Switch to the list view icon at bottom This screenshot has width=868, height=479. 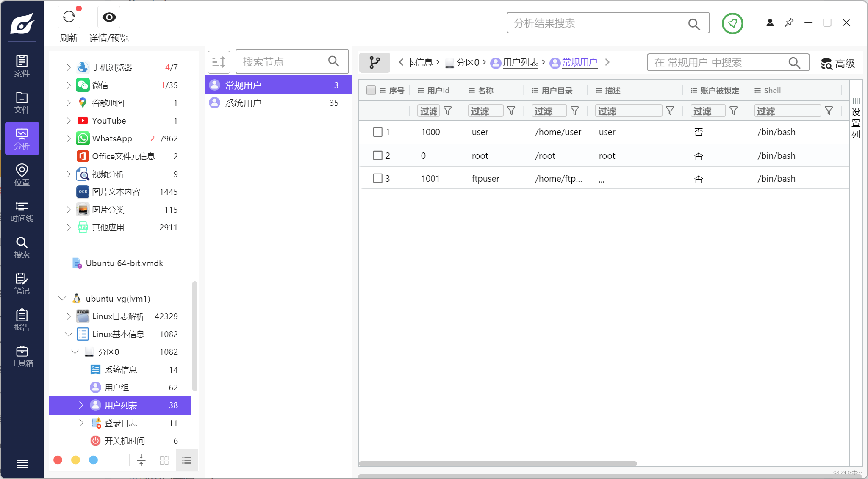coord(187,460)
